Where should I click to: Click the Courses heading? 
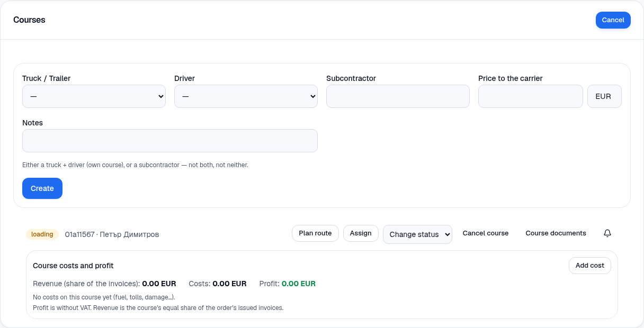click(x=29, y=20)
